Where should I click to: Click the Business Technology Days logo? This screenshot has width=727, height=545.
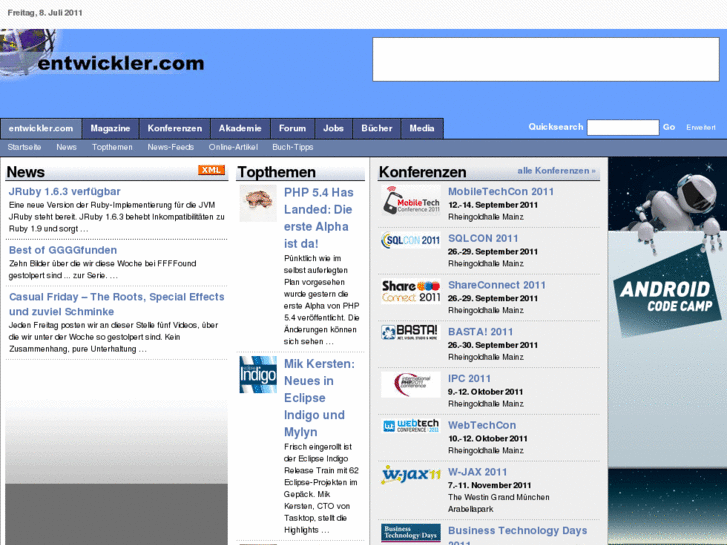(411, 533)
